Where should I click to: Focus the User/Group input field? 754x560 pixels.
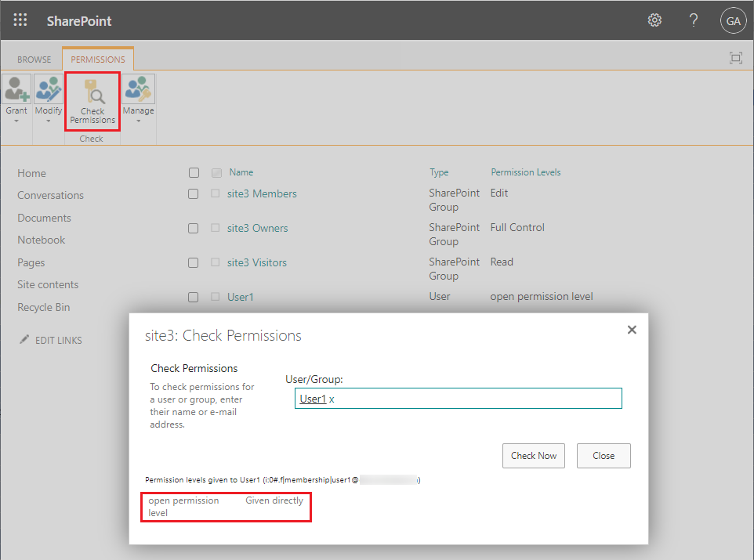[x=459, y=399]
